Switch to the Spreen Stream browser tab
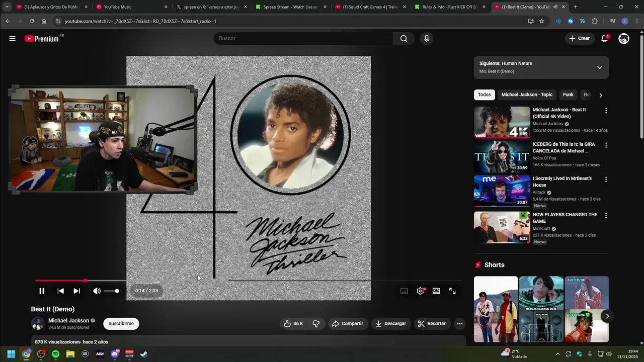Screen dimensions: 644x362 [x=291, y=7]
